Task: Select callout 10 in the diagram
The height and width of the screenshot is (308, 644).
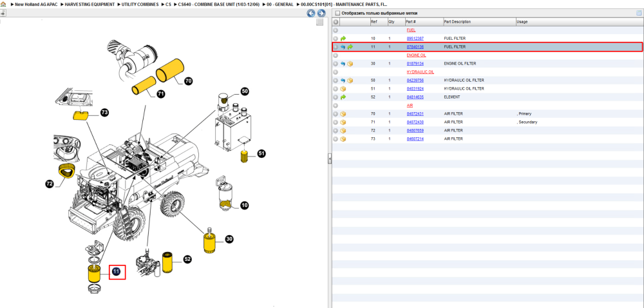Action: [244, 205]
